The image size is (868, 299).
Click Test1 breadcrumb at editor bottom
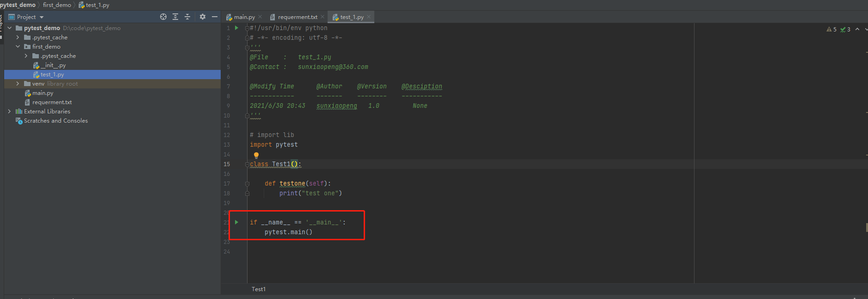(x=259, y=289)
